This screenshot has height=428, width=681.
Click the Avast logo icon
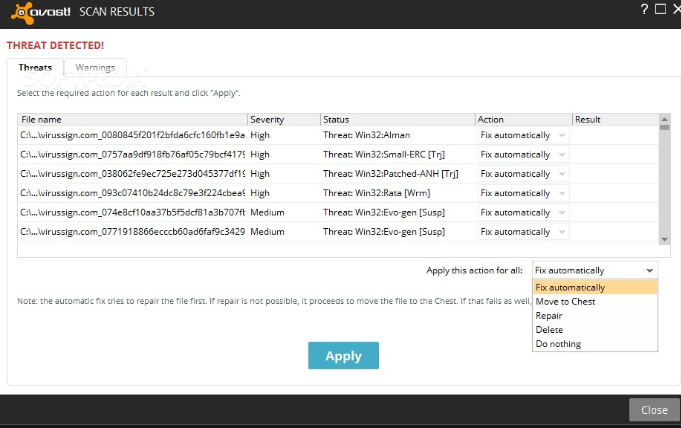[22, 13]
